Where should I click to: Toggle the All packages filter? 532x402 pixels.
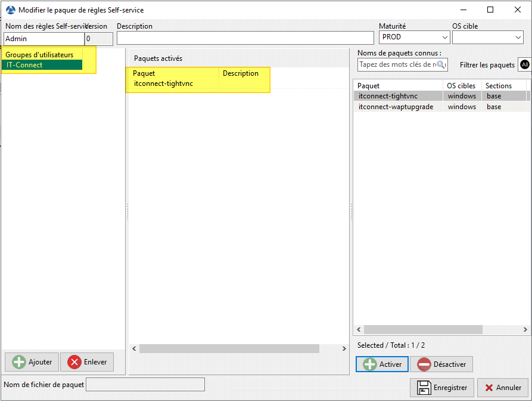click(523, 64)
